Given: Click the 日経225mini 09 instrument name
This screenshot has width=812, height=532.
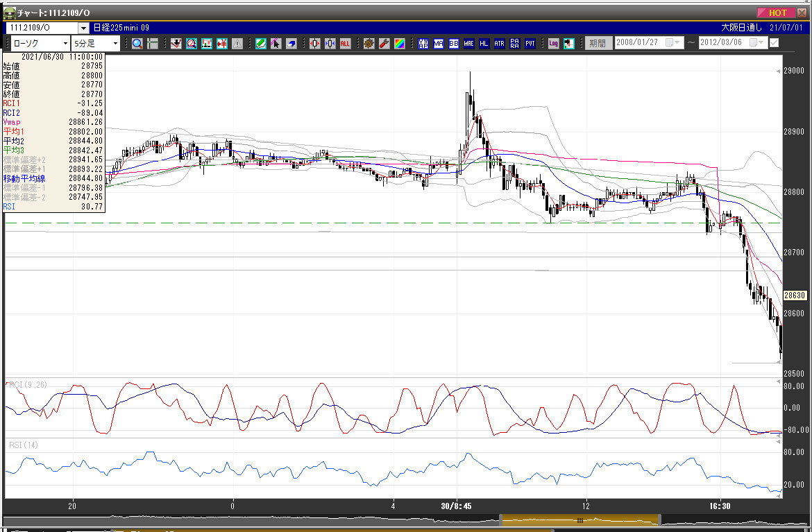Looking at the screenshot, I should 121,28.
